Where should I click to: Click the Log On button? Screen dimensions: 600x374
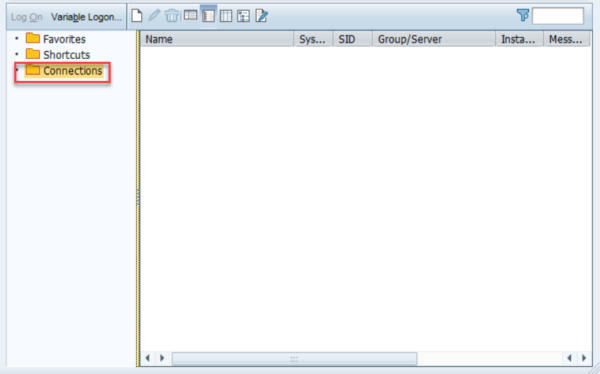tap(26, 17)
